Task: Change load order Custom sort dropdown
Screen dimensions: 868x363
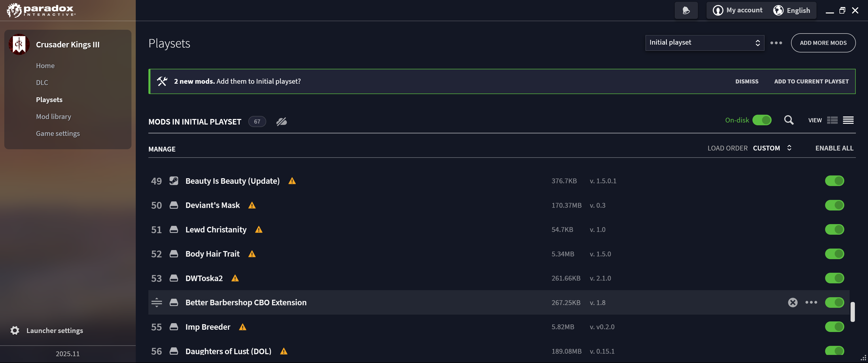Action: 772,148
